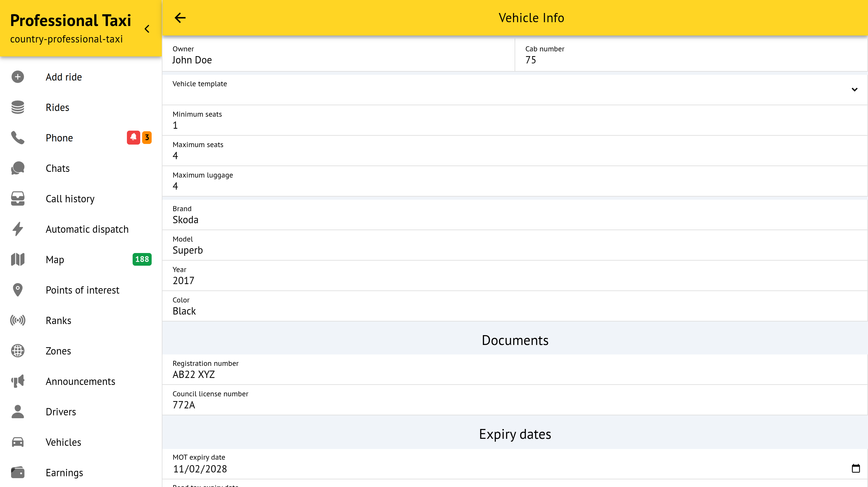Click the Announcements megaphone icon
Screen dimensions: 868x487
tap(17, 381)
